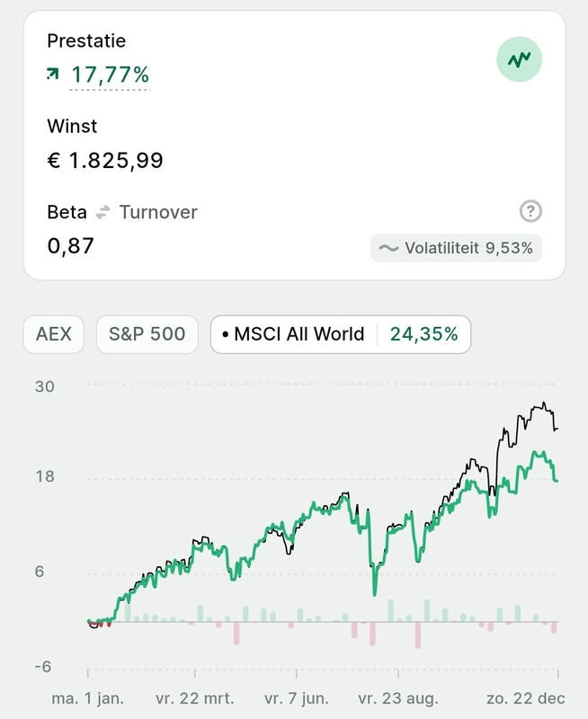Click the volatility wave icon
Image resolution: width=588 pixels, height=719 pixels.
coord(388,248)
